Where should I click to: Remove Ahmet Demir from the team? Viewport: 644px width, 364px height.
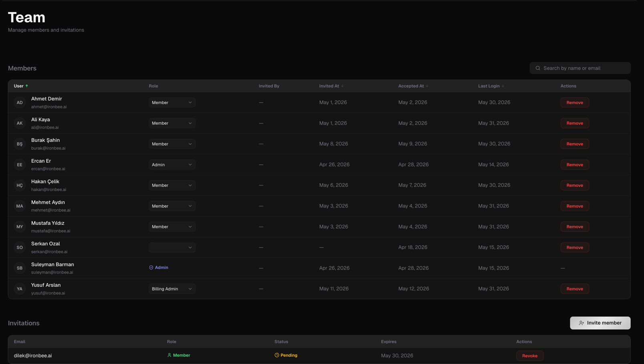point(575,102)
